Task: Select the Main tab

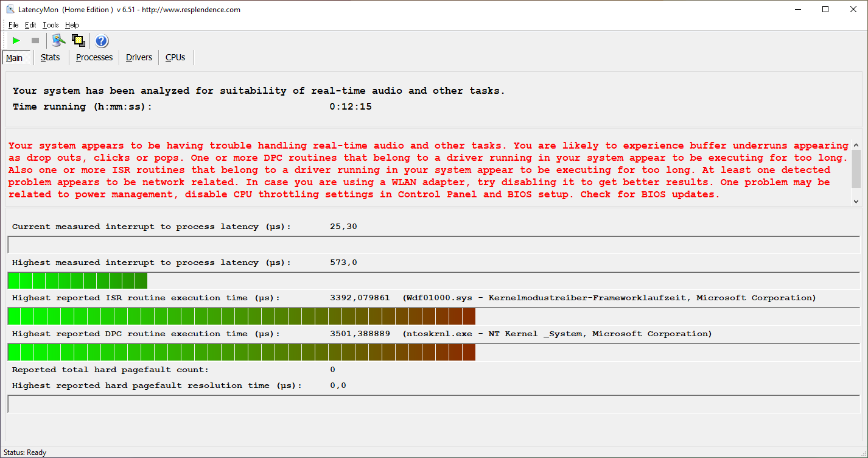Action: click(15, 58)
